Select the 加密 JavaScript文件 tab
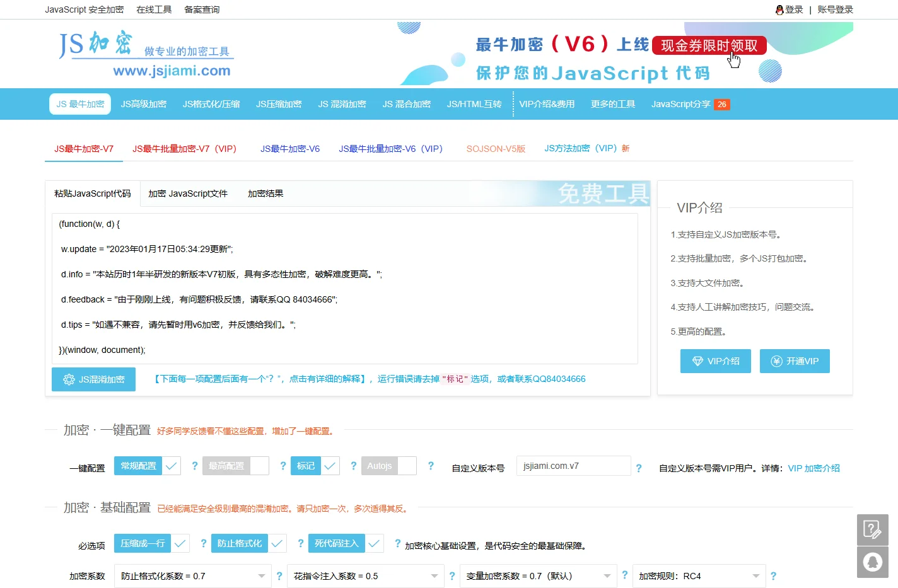This screenshot has height=588, width=898. (188, 193)
